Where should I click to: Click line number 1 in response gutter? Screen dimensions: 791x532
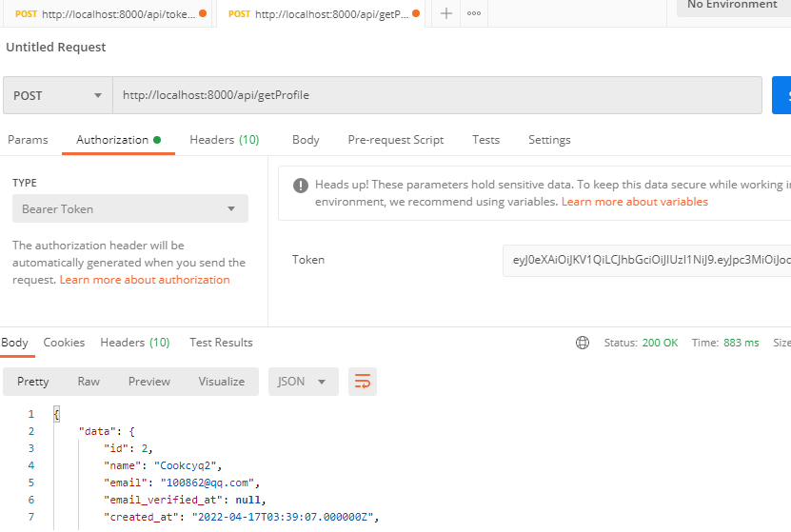click(31, 414)
